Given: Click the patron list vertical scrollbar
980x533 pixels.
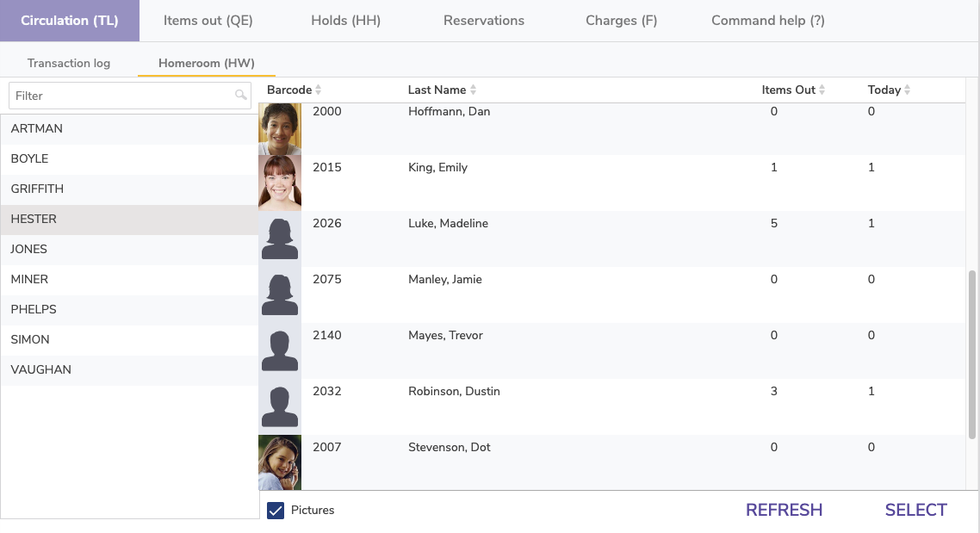Looking at the screenshot, I should [x=972, y=353].
